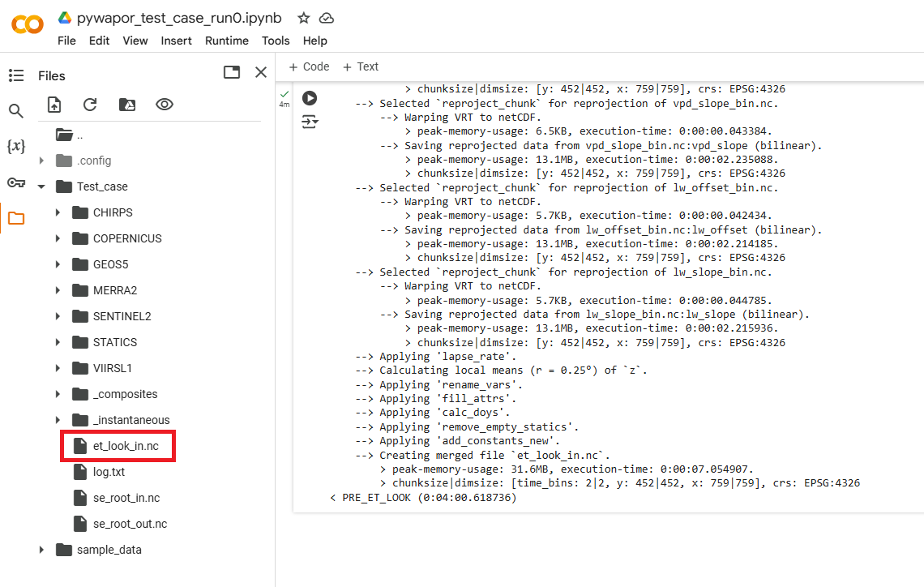Run the cell with play button
924x587 pixels.
point(310,98)
